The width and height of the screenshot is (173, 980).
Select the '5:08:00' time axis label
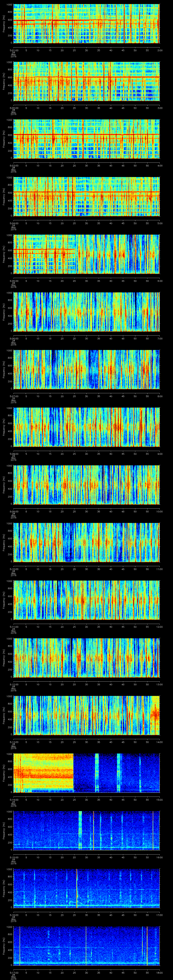coord(14,454)
